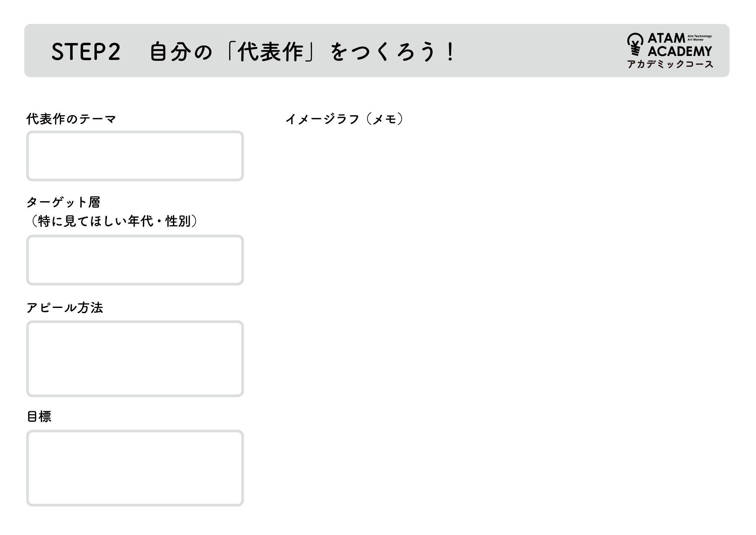Viewport: 756px width, 535px height.
Task: Click the 代表作のテーマ label
Action: coord(71,119)
